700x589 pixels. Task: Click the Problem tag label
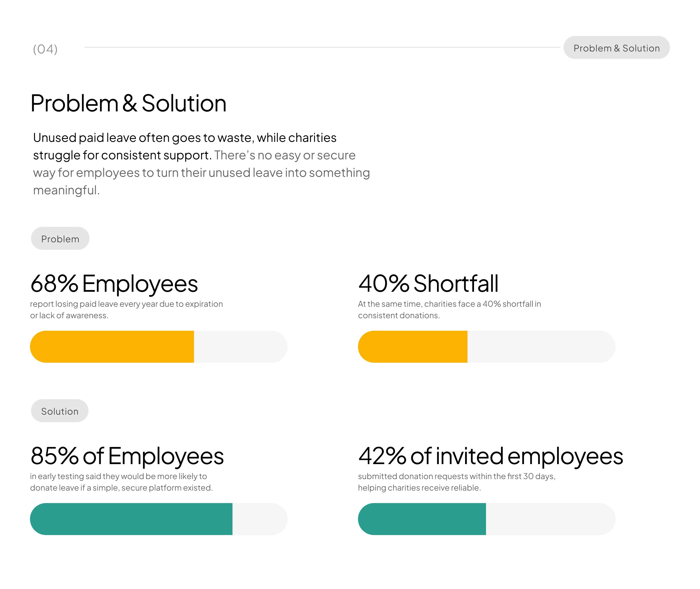coord(60,239)
